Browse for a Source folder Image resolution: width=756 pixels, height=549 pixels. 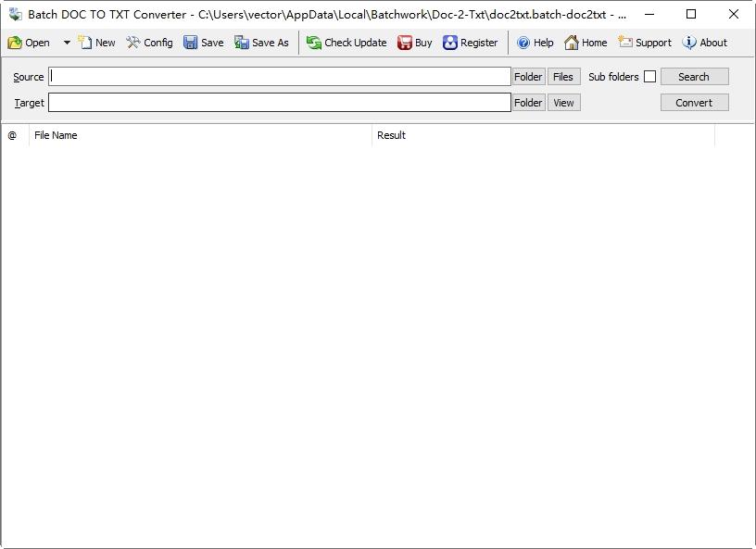528,77
